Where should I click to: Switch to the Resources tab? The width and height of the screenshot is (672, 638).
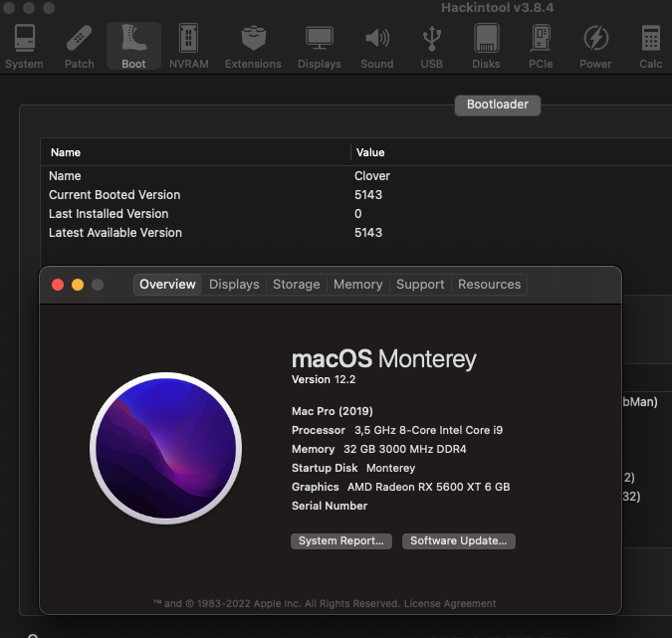coord(489,285)
